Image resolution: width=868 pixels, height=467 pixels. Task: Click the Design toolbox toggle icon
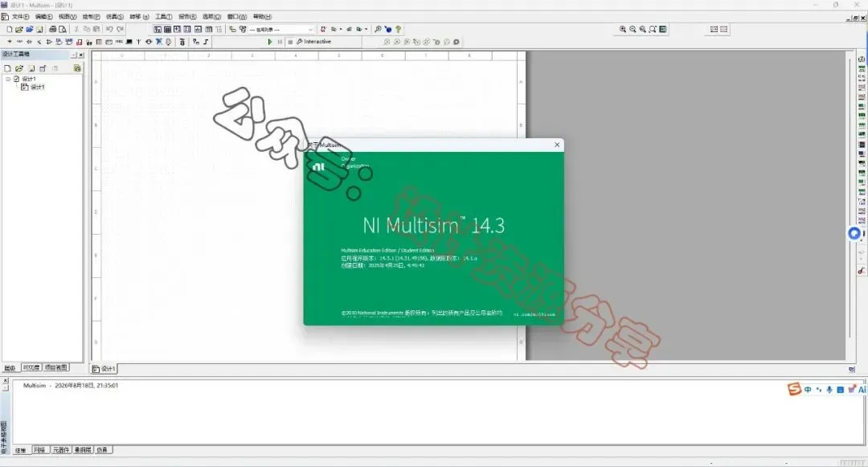pos(158,29)
